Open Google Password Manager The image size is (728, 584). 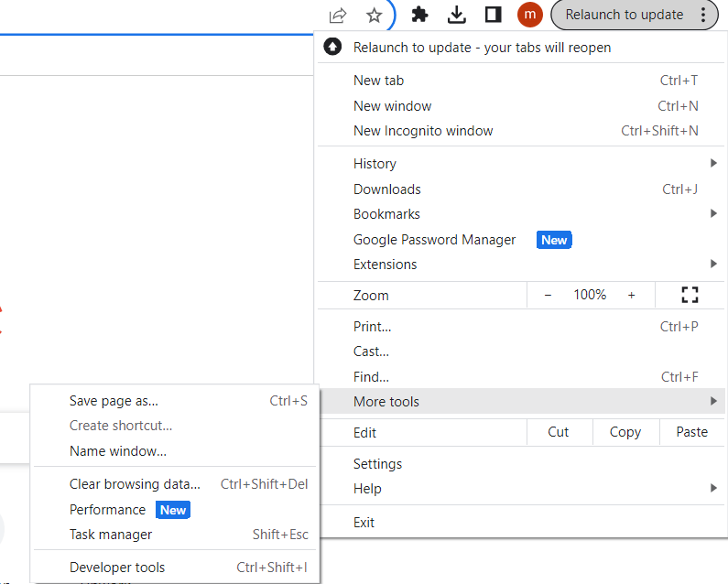point(434,240)
